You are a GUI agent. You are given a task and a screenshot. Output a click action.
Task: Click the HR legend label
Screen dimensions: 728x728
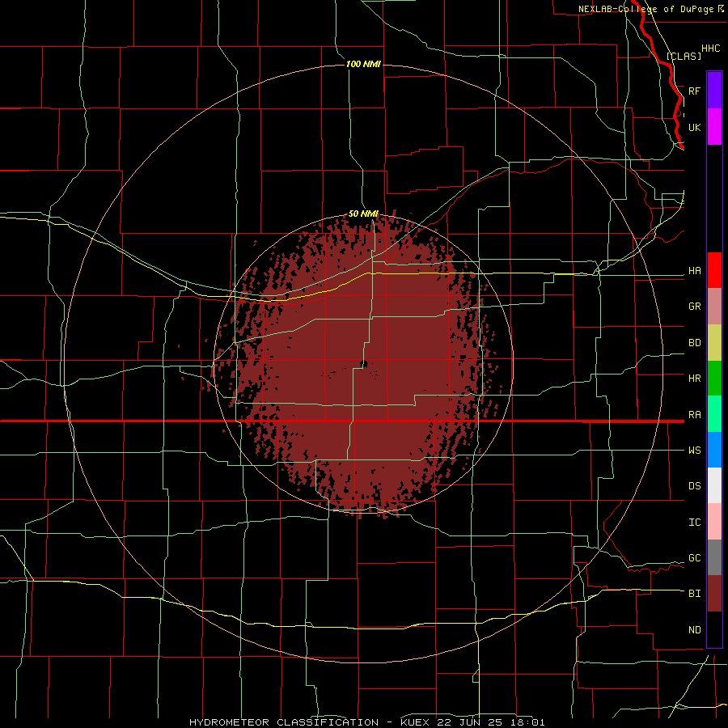point(694,379)
